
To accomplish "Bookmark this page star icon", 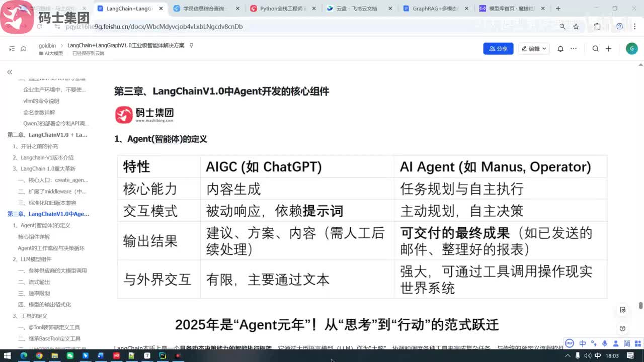I will (x=576, y=27).
